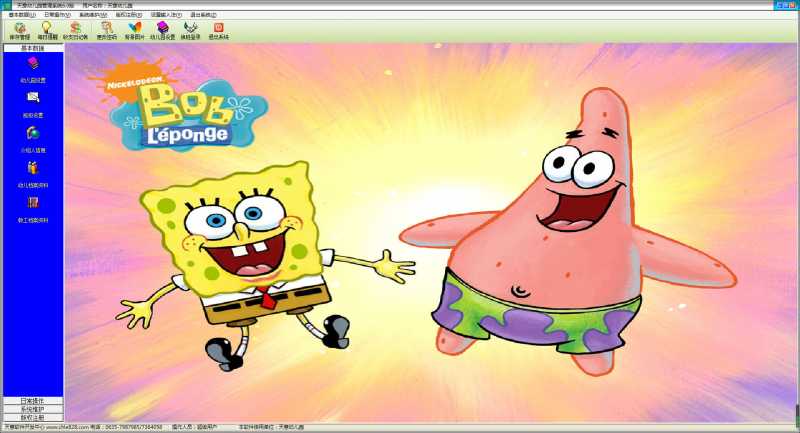Expand the 基本数据 sidebar section header
The image size is (800, 433).
tap(33, 48)
